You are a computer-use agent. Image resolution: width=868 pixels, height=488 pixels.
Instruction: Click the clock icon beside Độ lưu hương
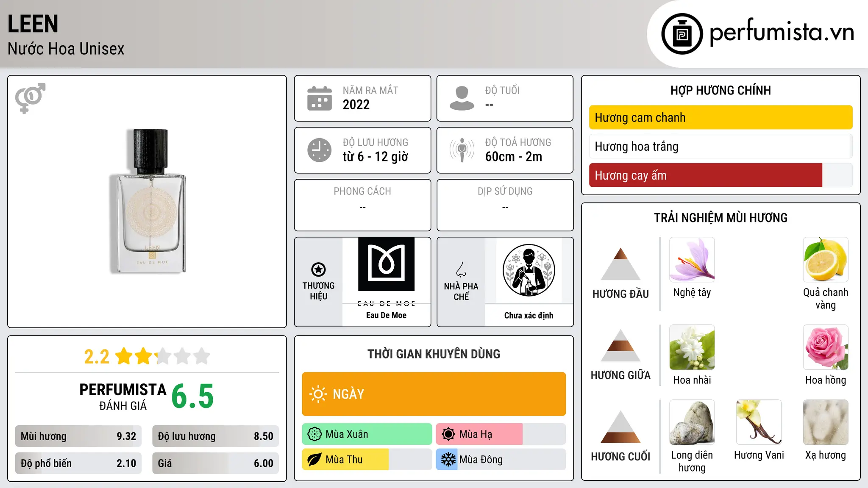pyautogui.click(x=320, y=150)
